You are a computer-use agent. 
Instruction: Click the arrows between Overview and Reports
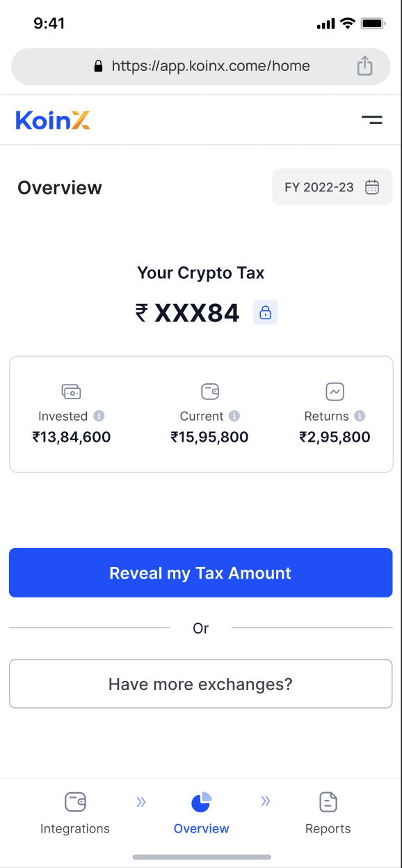click(x=266, y=801)
